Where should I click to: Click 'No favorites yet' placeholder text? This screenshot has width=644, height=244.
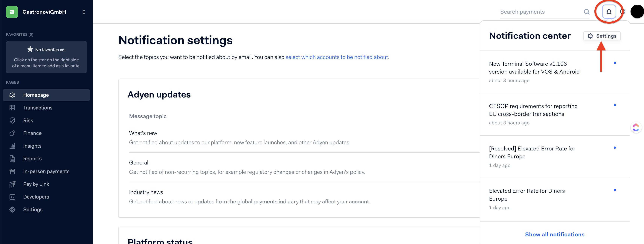tap(51, 50)
